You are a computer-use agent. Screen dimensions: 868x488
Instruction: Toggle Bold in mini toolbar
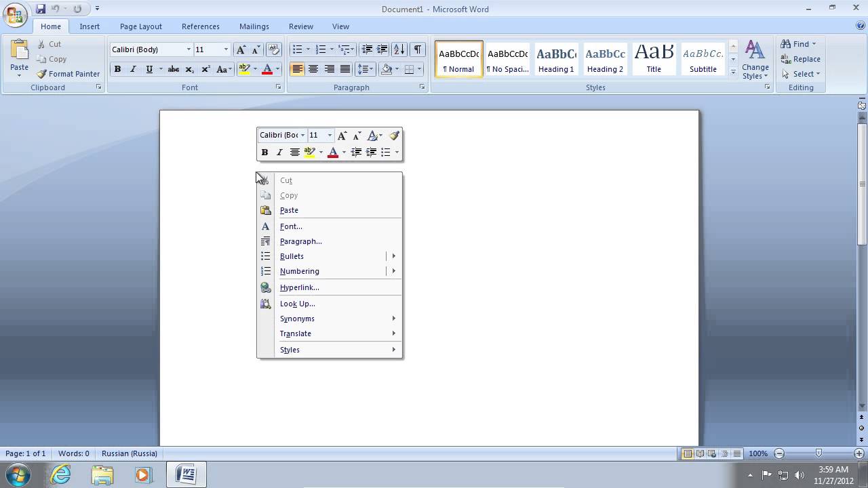point(264,152)
